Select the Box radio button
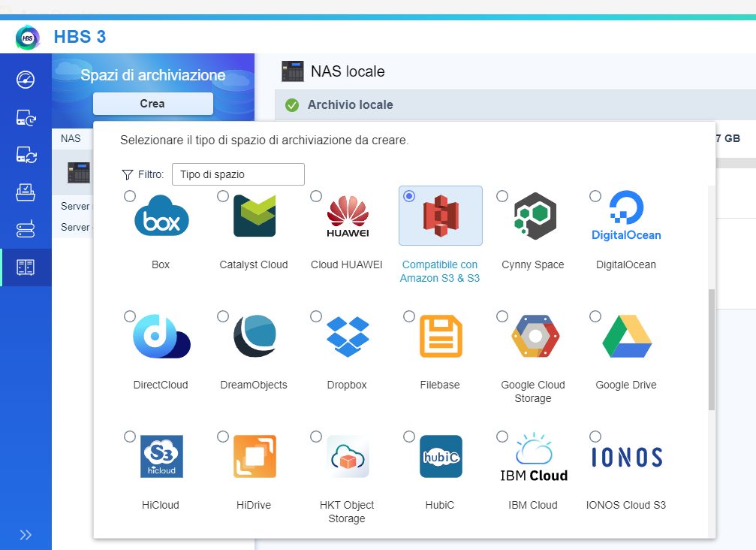This screenshot has height=550, width=756. tap(130, 196)
